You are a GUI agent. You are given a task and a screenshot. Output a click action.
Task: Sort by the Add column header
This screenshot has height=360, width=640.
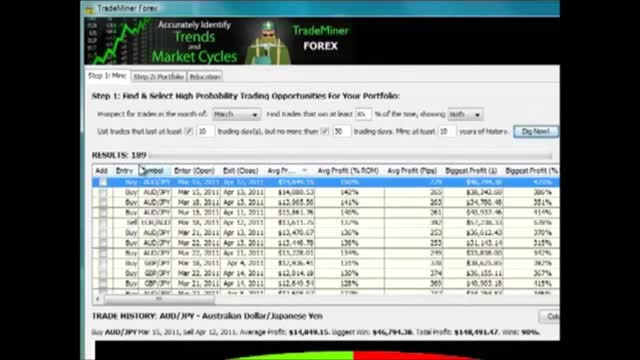(101, 171)
